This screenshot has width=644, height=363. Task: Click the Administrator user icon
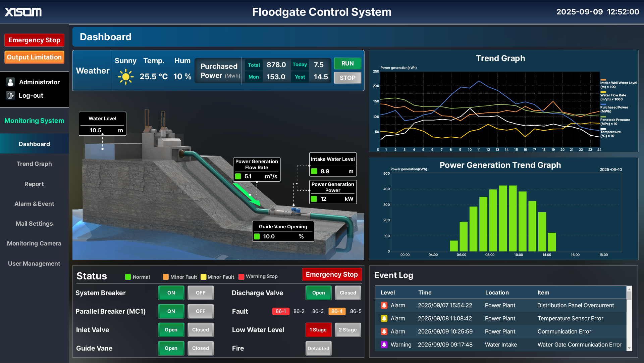[10, 82]
